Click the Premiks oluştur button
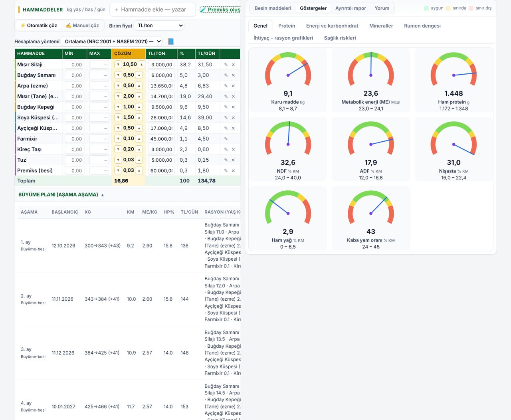 (x=220, y=10)
